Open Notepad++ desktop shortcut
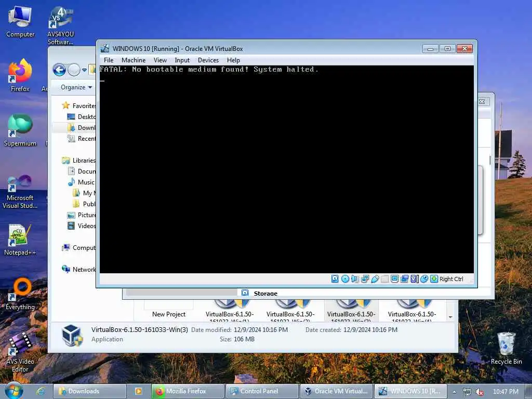532x399 pixels. (x=20, y=240)
